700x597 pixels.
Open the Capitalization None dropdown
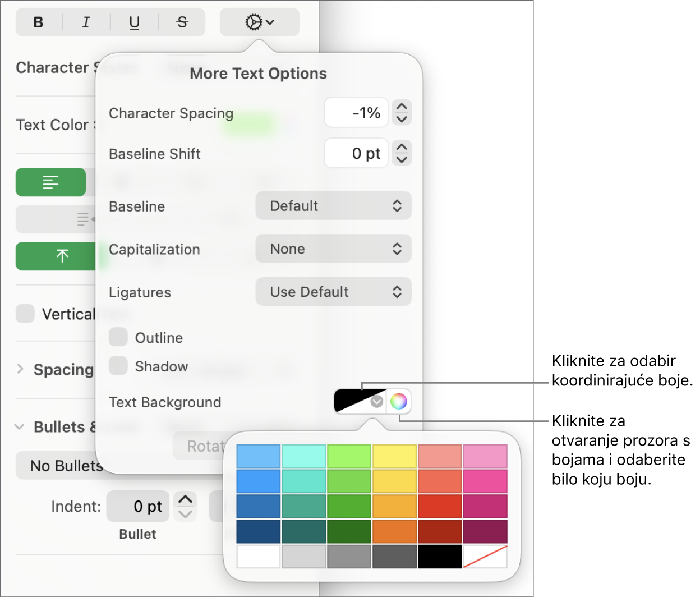[x=334, y=249]
